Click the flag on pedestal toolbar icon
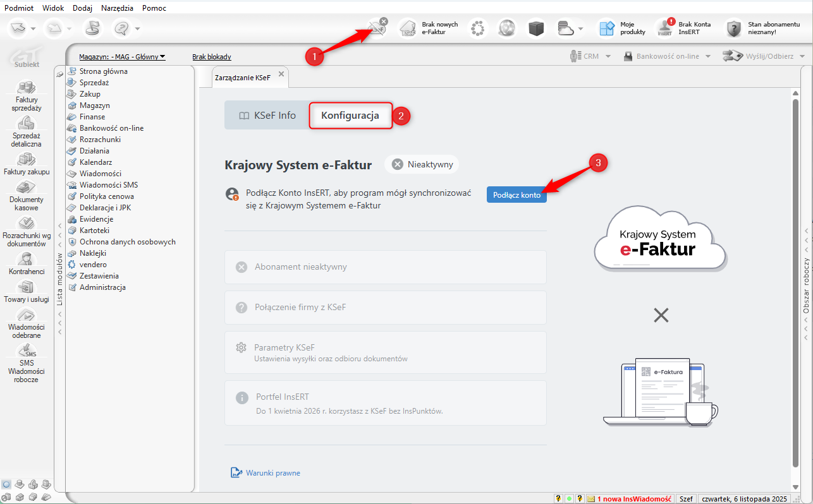 tap(93, 28)
